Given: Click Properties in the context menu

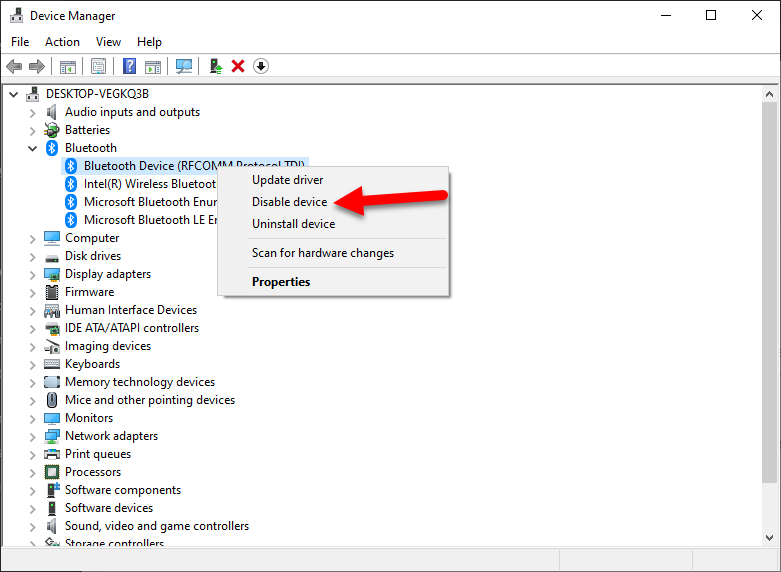Looking at the screenshot, I should tap(281, 282).
